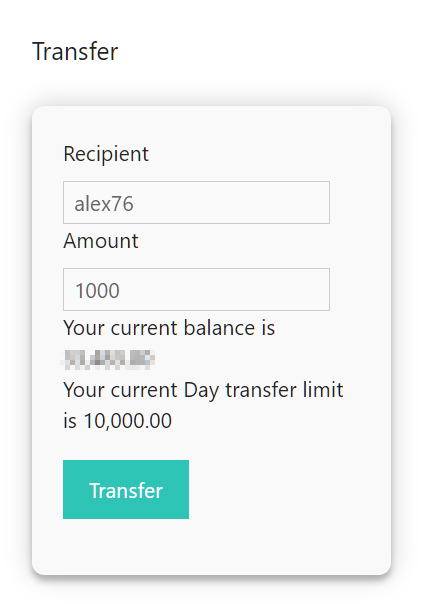Screen dimensions: 421x604
Task: Click the Day transfer limit message
Action: 203,405
